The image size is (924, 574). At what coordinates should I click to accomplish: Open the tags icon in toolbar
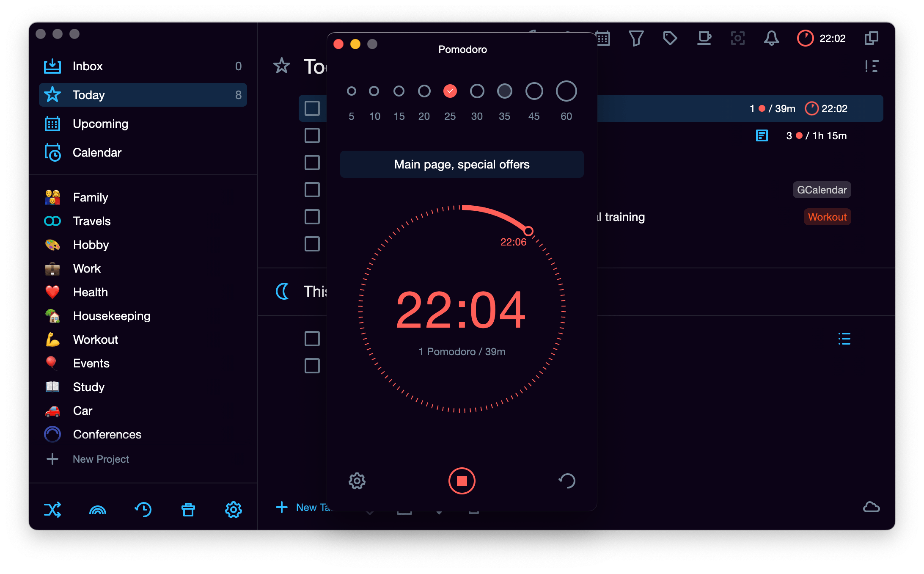670,39
